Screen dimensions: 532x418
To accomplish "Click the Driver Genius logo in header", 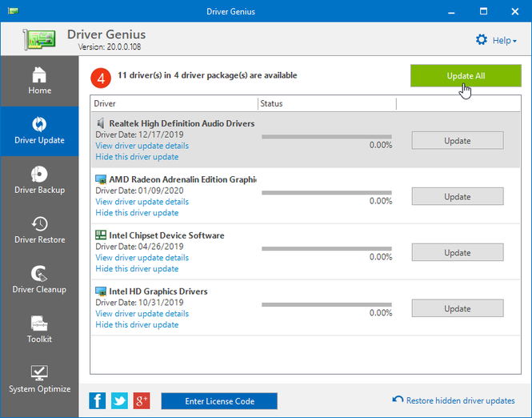I will click(39, 39).
